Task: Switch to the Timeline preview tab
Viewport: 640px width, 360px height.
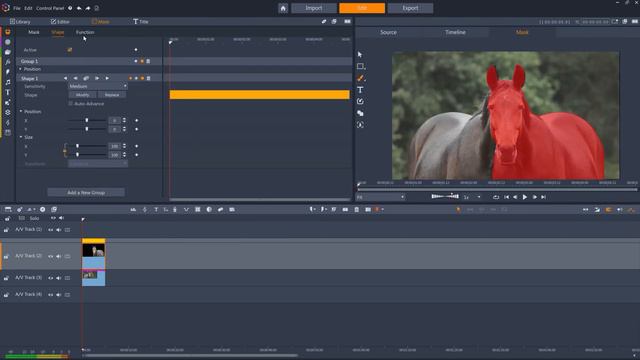Action: pos(455,32)
